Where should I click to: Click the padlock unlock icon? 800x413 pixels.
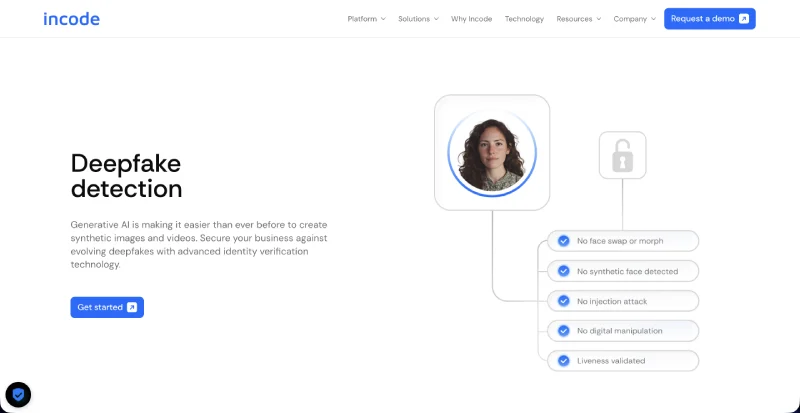pyautogui.click(x=622, y=155)
